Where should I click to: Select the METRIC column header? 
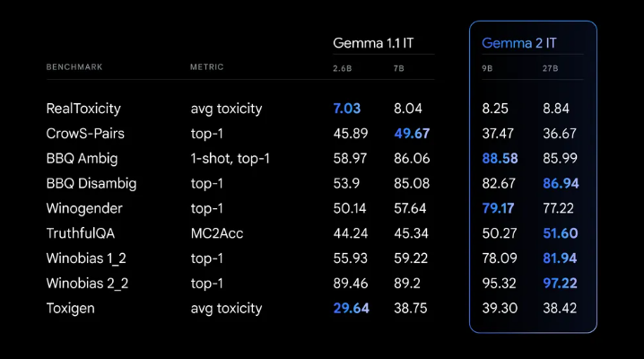(x=206, y=67)
